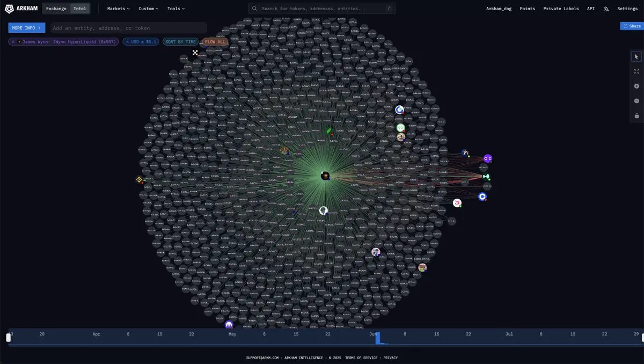Click the search magnifier icon

point(254,9)
